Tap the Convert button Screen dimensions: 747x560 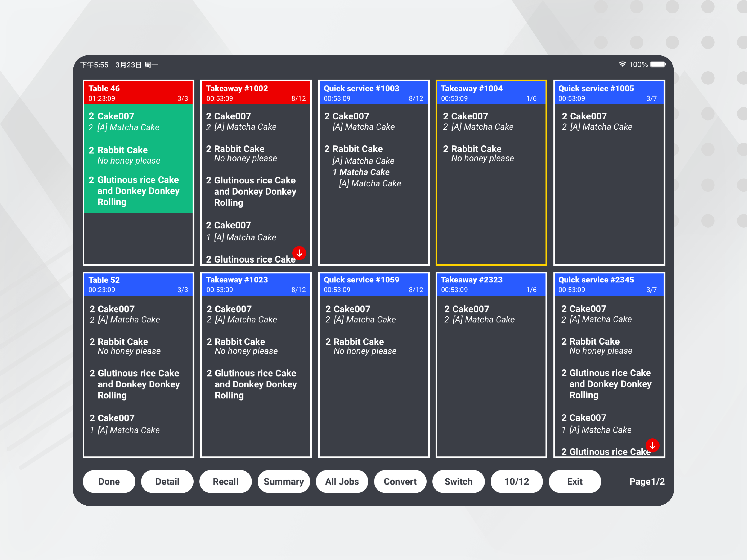click(400, 481)
